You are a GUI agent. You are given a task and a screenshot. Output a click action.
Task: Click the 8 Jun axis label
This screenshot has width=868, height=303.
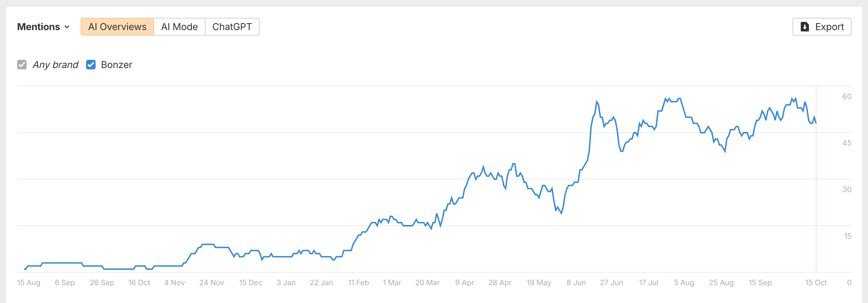click(x=576, y=283)
